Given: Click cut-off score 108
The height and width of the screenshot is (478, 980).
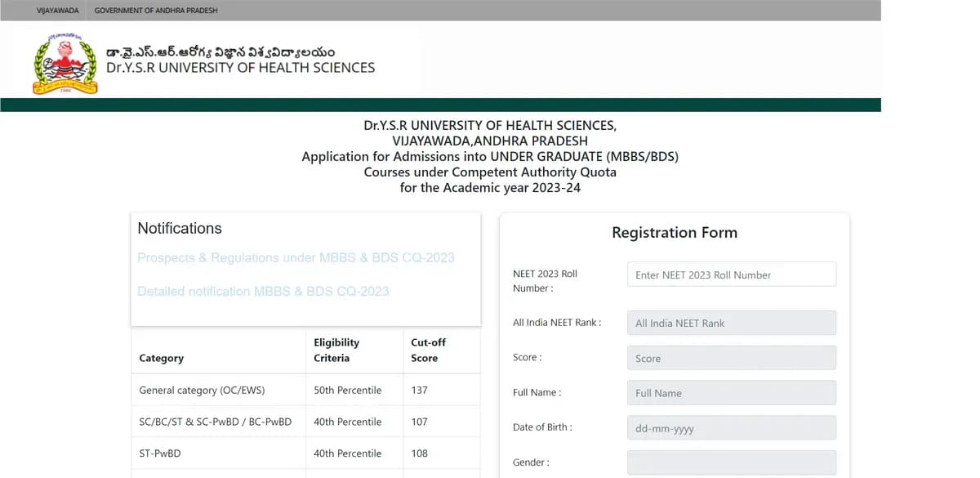Looking at the screenshot, I should click(419, 453).
